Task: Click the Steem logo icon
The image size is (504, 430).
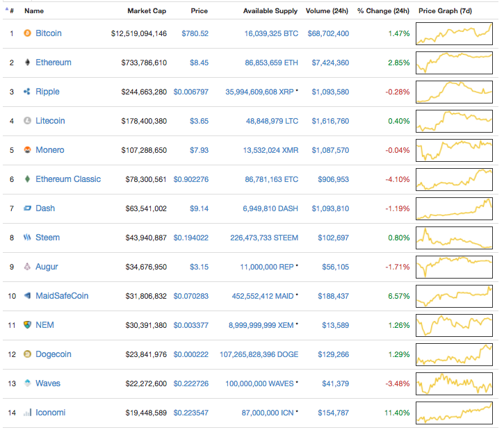Action: [x=27, y=238]
